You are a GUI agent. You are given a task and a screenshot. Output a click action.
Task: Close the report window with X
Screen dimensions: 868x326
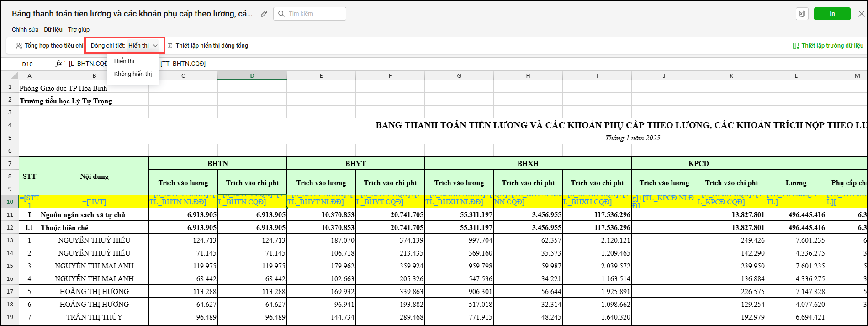click(x=861, y=14)
